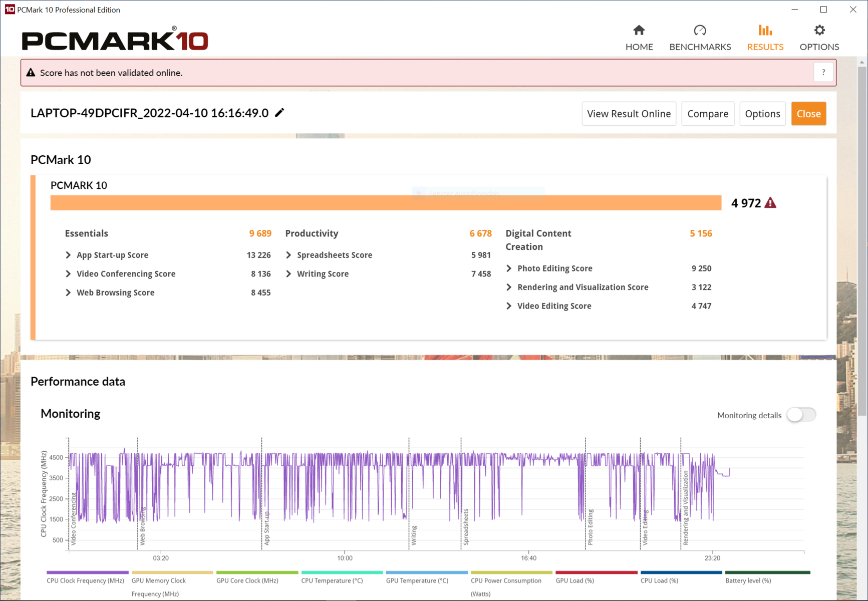
Task: Click the result Options button
Action: point(762,114)
